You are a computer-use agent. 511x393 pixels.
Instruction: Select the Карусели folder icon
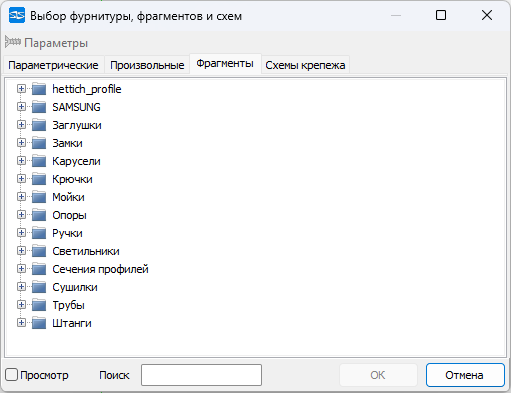(x=39, y=161)
